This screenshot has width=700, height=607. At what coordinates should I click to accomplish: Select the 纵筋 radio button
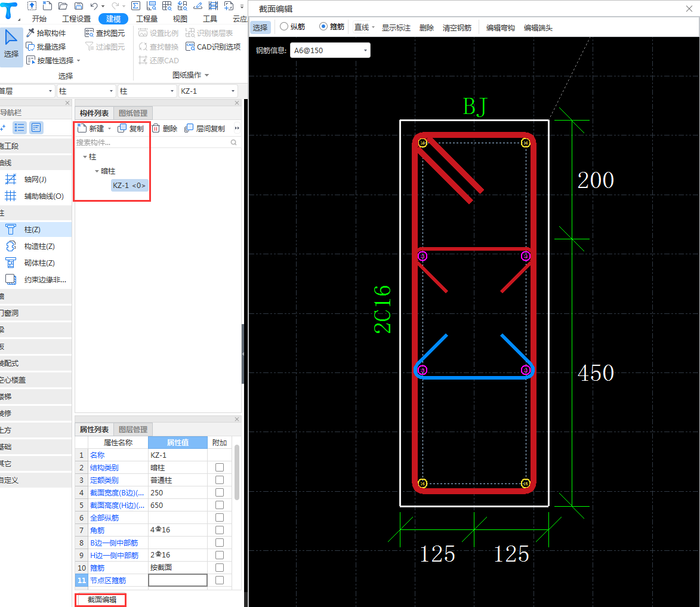click(x=284, y=27)
